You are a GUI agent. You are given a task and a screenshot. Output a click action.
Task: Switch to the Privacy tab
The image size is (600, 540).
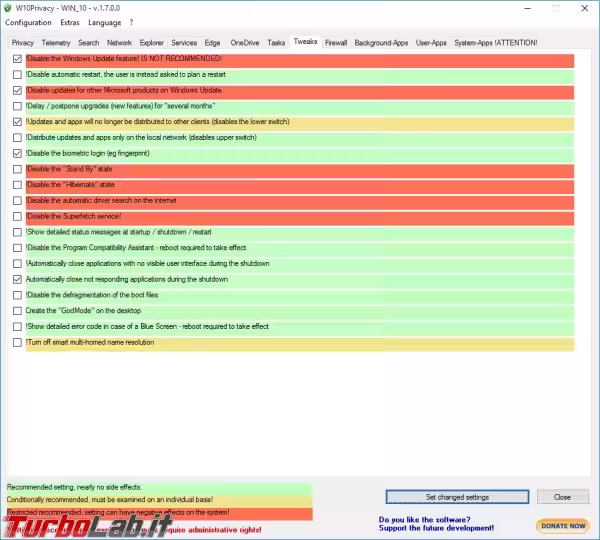pos(23,43)
